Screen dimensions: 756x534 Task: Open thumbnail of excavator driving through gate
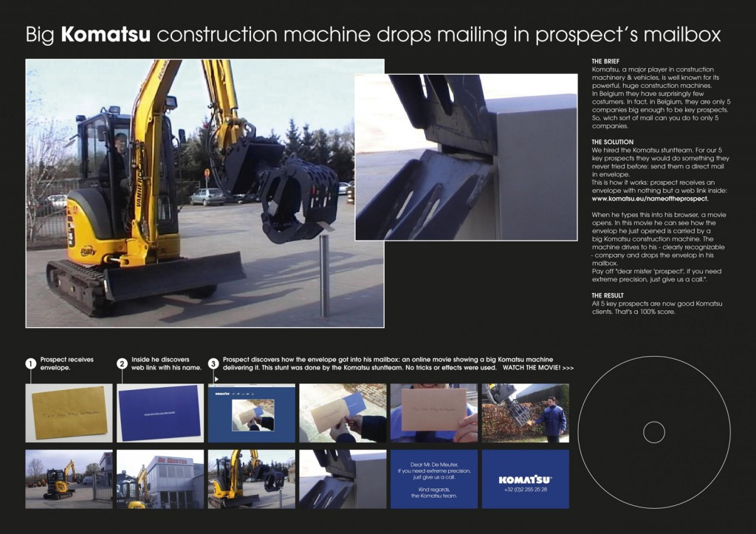[69, 479]
